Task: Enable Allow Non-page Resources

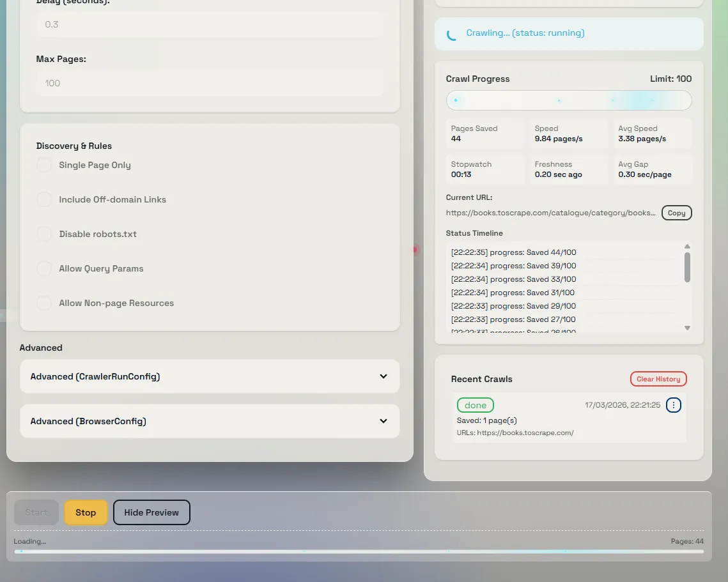Action: tap(44, 303)
